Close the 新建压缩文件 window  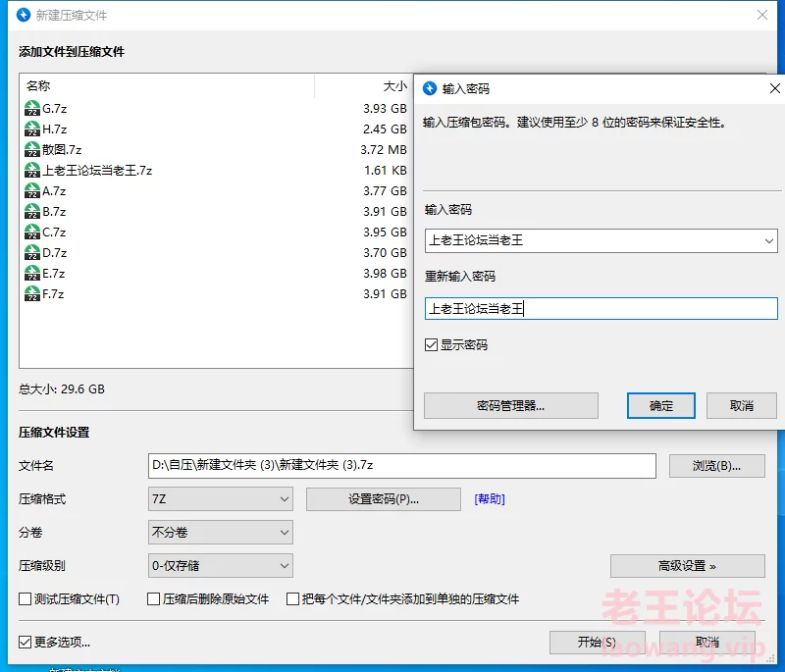[762, 15]
